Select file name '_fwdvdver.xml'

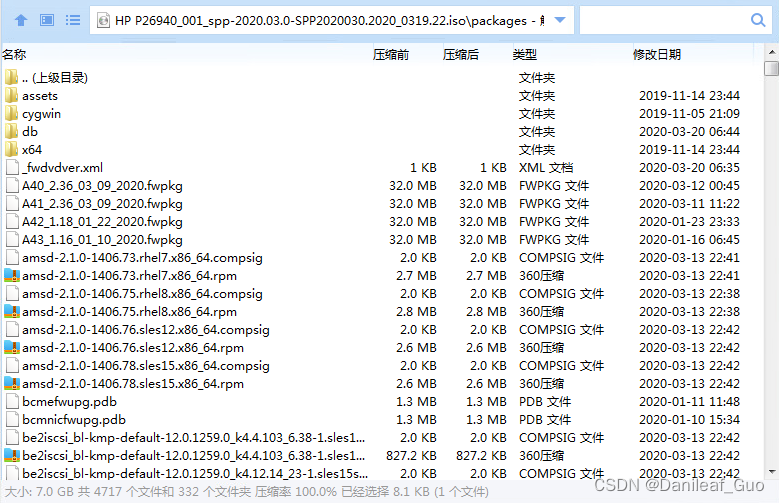[x=63, y=168]
